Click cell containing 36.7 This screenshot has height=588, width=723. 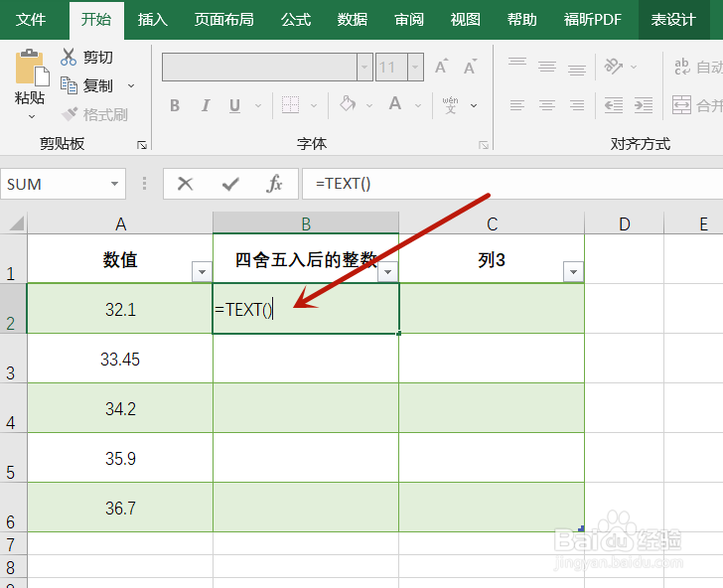pyautogui.click(x=120, y=508)
